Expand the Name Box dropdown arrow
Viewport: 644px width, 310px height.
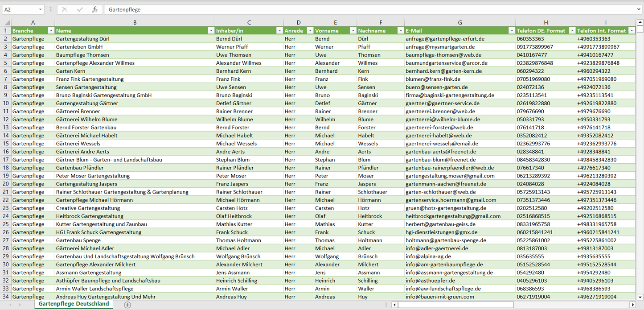(x=40, y=9)
